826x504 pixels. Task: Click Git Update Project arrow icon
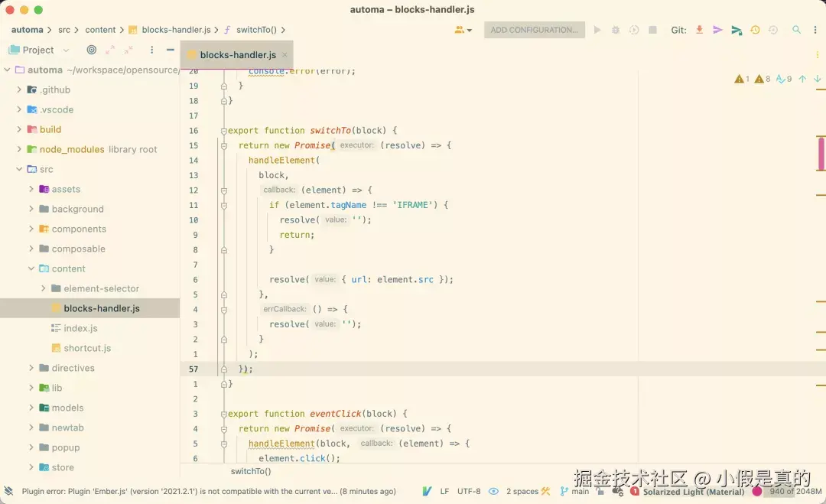(x=699, y=30)
